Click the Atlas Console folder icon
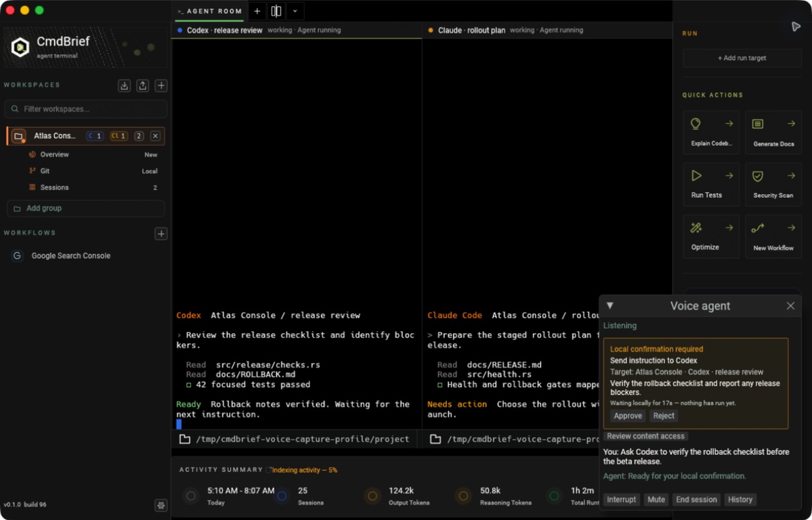Screen dimensions: 812x520 click(x=19, y=136)
